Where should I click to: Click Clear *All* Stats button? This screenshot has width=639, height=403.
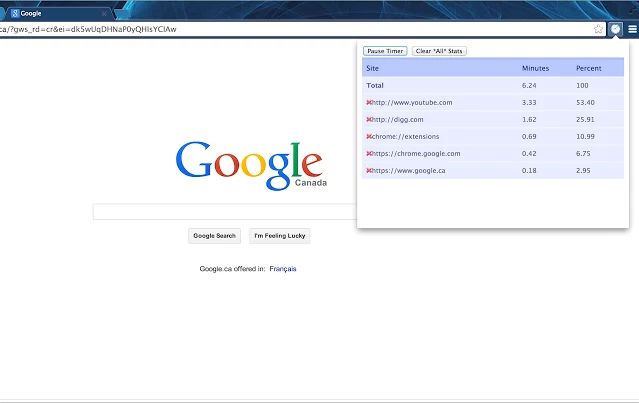click(x=439, y=51)
